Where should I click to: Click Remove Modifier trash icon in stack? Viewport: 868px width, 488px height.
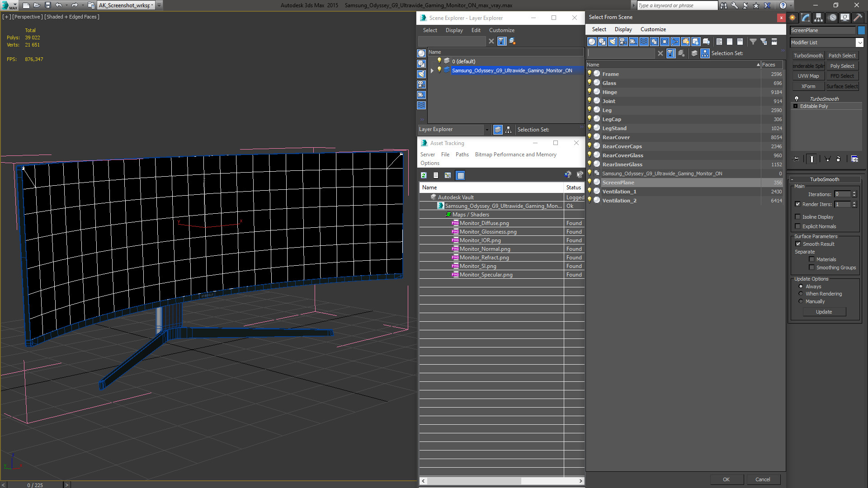pos(839,159)
